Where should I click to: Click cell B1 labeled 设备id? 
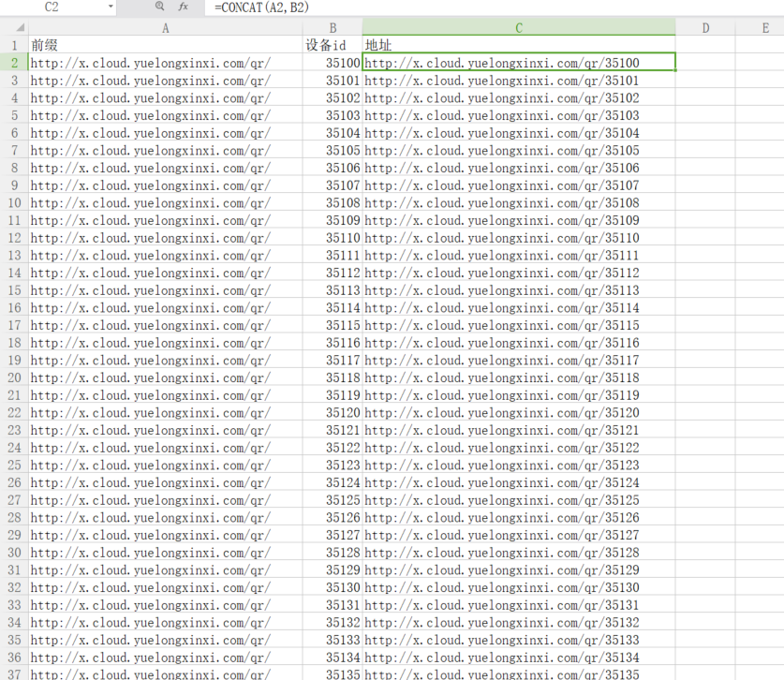[x=333, y=45]
